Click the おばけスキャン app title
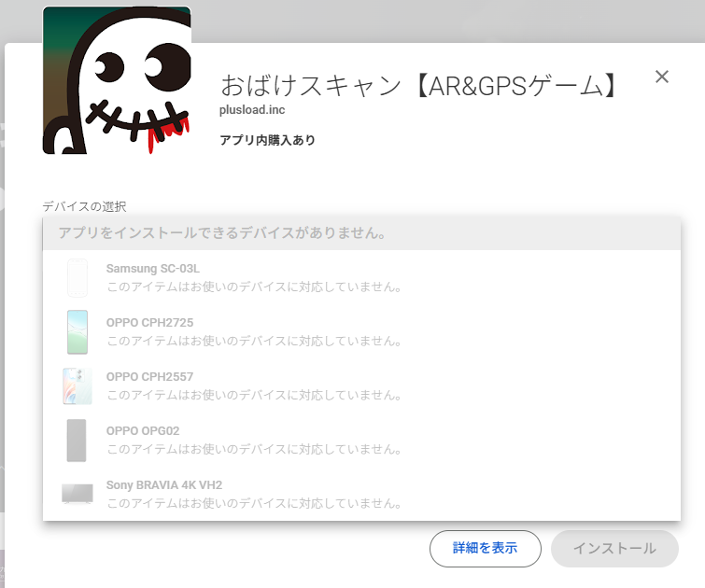Image resolution: width=705 pixels, height=588 pixels. [420, 86]
